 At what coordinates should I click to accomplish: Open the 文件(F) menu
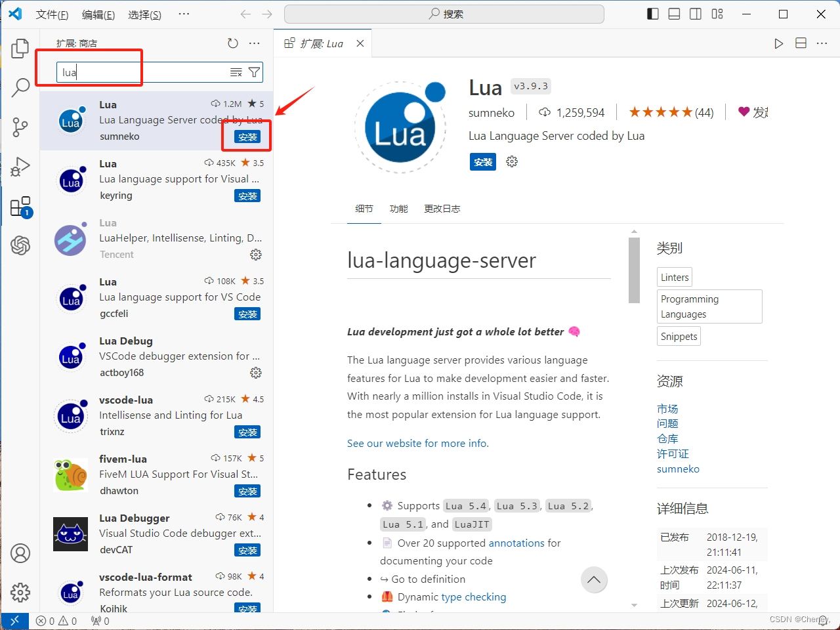click(x=52, y=14)
